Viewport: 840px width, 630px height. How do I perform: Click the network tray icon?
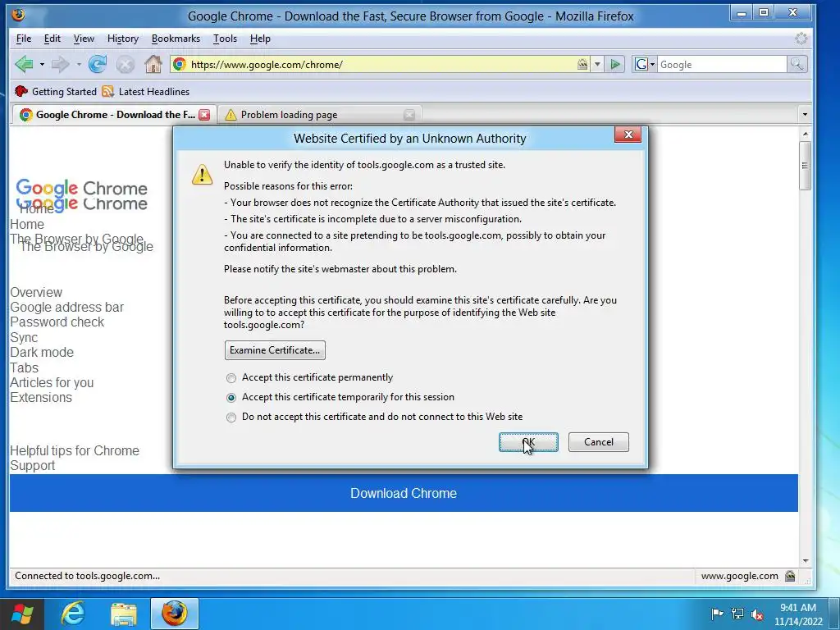[737, 614]
